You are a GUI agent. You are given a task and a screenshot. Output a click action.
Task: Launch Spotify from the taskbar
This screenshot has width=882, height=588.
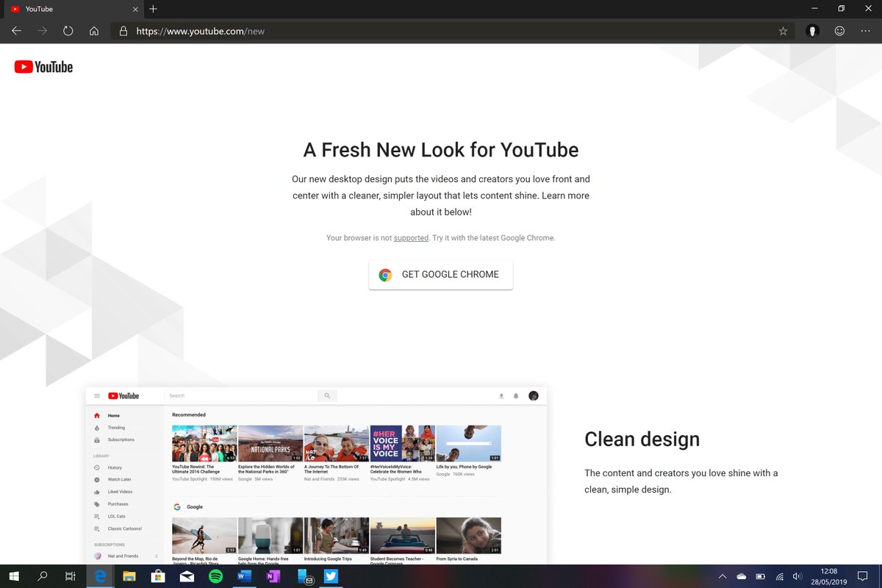pyautogui.click(x=215, y=576)
